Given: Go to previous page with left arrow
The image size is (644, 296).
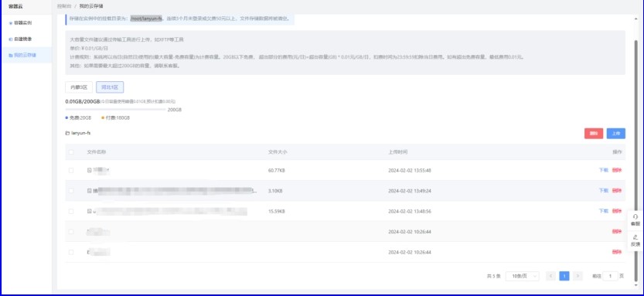Looking at the screenshot, I should pyautogui.click(x=550, y=277).
